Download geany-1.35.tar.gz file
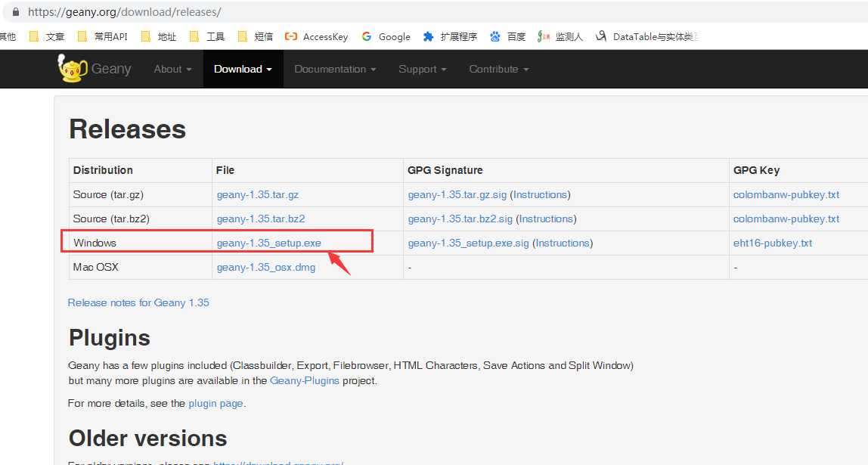 point(257,195)
